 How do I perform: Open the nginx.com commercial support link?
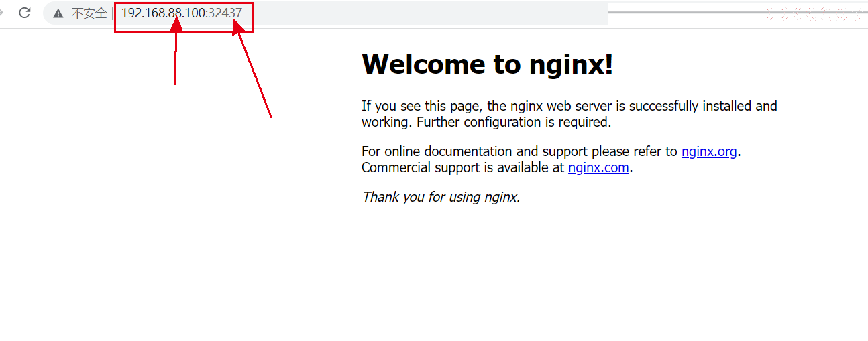pyautogui.click(x=598, y=167)
